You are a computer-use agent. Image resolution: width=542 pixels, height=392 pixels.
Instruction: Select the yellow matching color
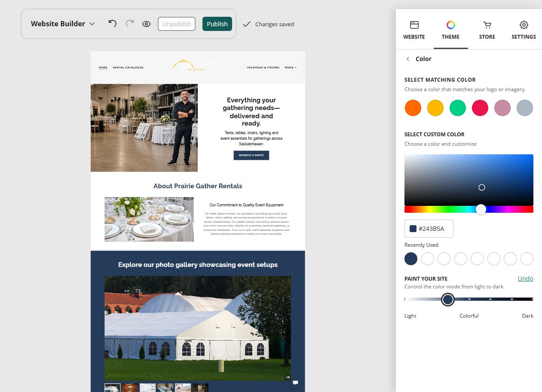click(435, 108)
